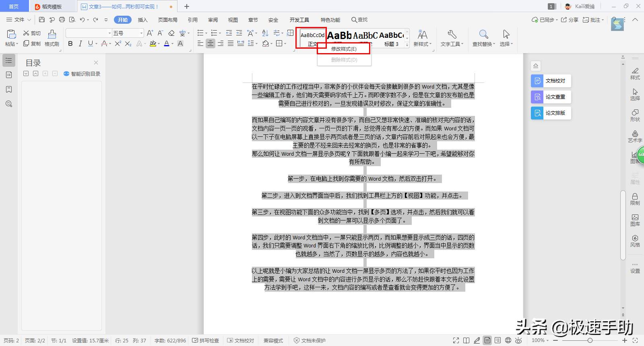This screenshot has width=644, height=346.
Task: Open Print Preview icon
Action: pyautogui.click(x=72, y=20)
